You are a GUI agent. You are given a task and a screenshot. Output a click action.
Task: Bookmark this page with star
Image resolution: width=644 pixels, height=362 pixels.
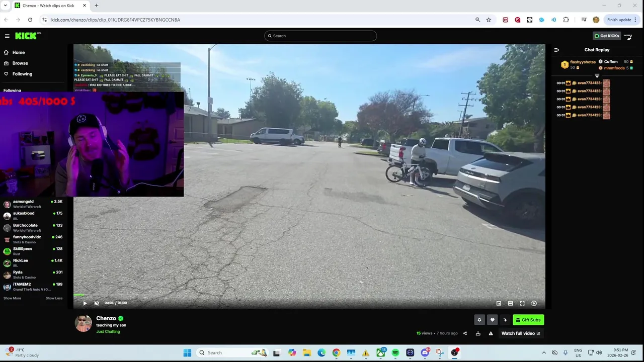(489, 20)
